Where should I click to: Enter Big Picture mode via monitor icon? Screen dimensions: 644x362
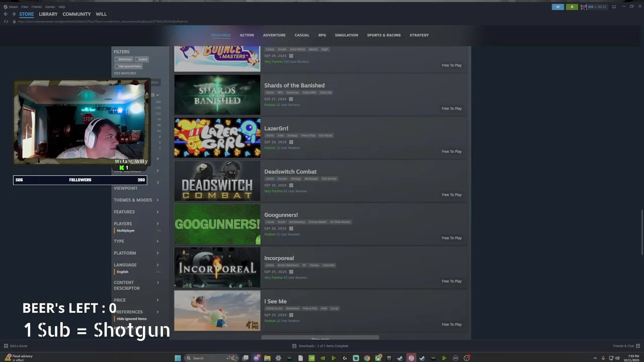tap(614, 7)
